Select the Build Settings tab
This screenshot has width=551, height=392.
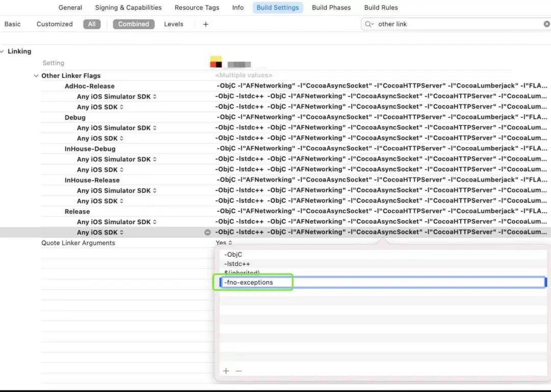point(278,7)
